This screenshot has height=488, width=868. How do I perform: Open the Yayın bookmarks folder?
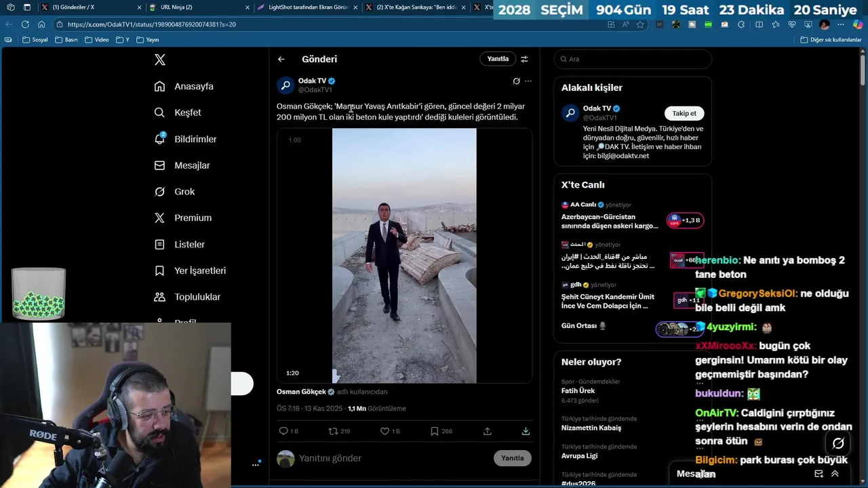click(147, 40)
